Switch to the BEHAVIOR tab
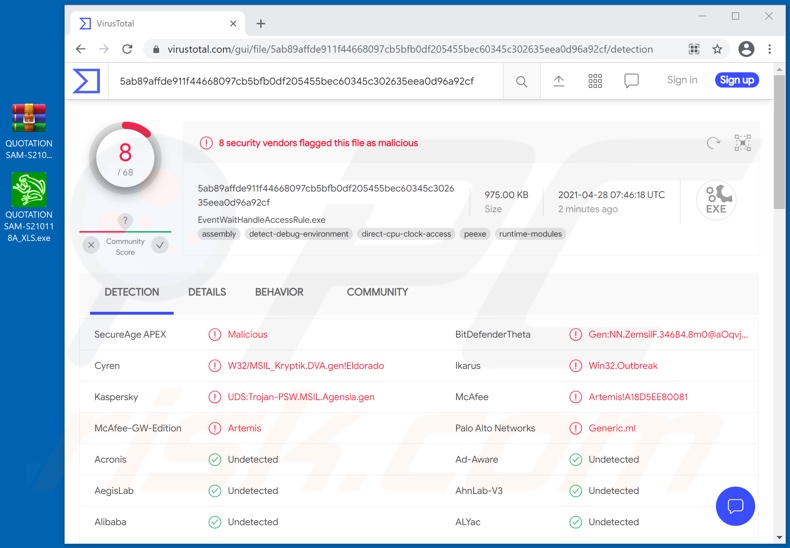The width and height of the screenshot is (790, 548). [x=279, y=292]
